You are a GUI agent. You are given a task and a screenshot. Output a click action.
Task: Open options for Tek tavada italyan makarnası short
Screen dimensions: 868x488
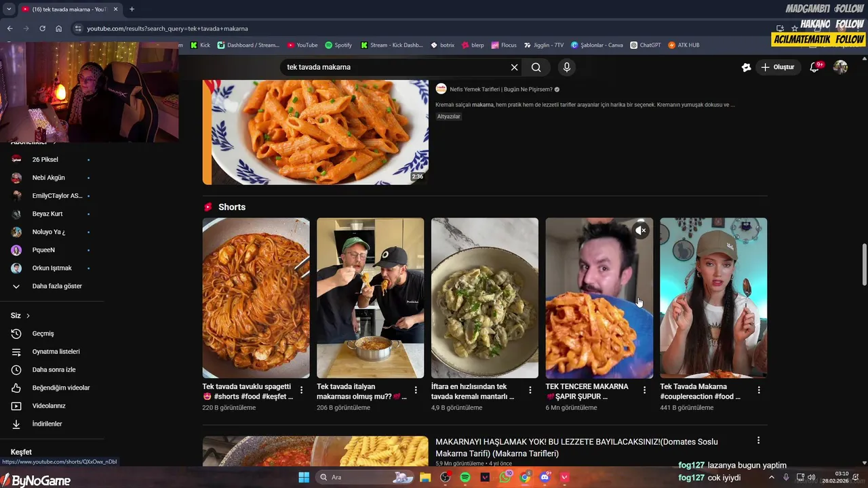pyautogui.click(x=416, y=390)
